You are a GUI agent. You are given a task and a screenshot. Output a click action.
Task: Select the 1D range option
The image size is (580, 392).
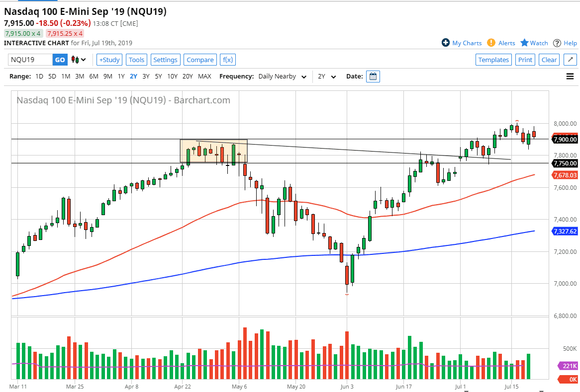click(39, 77)
